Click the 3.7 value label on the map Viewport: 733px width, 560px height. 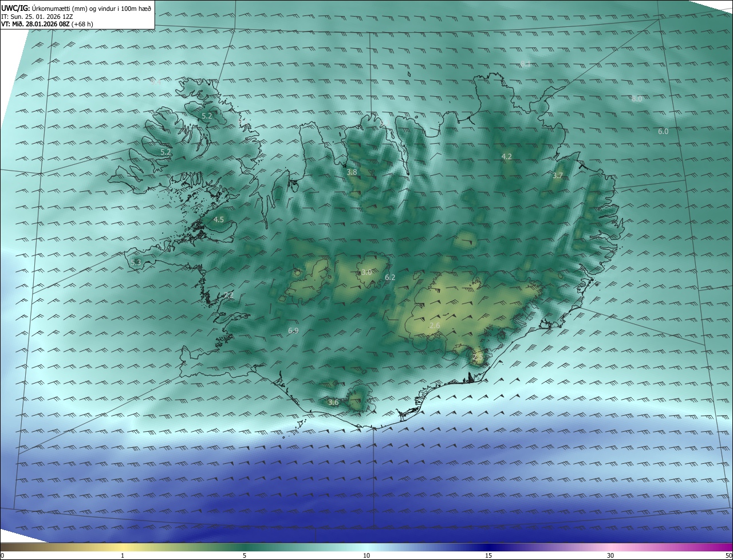[x=558, y=175]
